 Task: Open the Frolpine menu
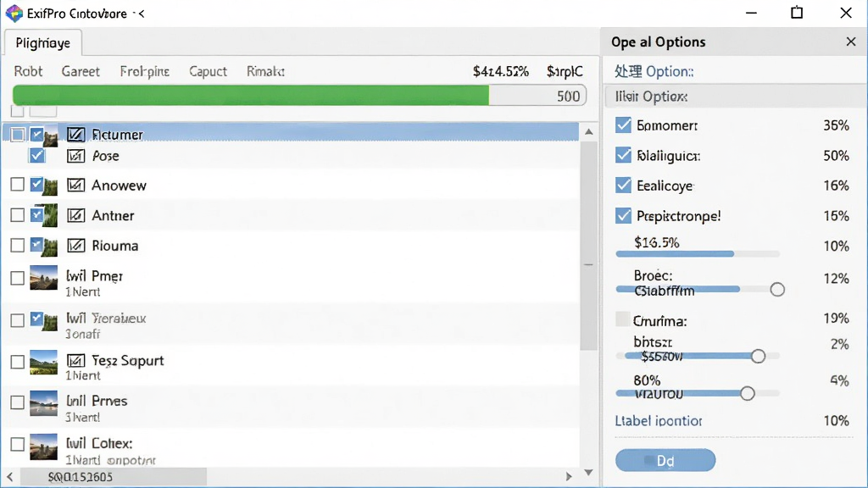click(x=144, y=71)
